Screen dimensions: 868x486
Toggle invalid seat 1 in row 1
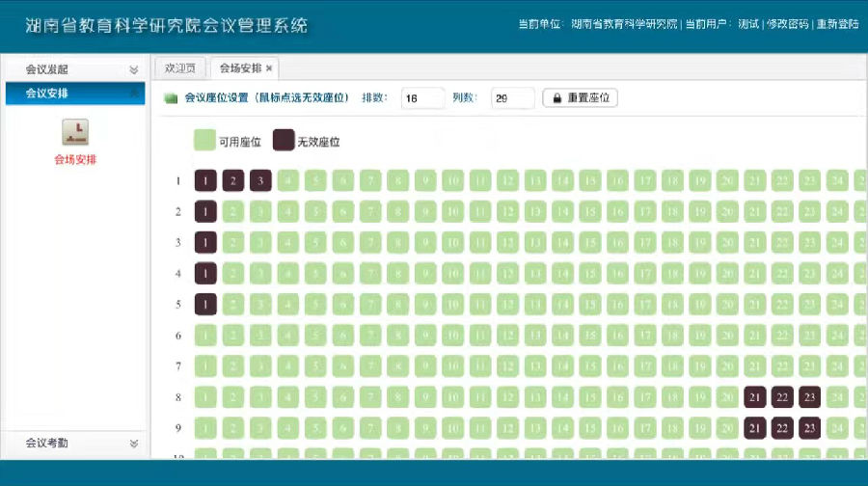pos(205,180)
